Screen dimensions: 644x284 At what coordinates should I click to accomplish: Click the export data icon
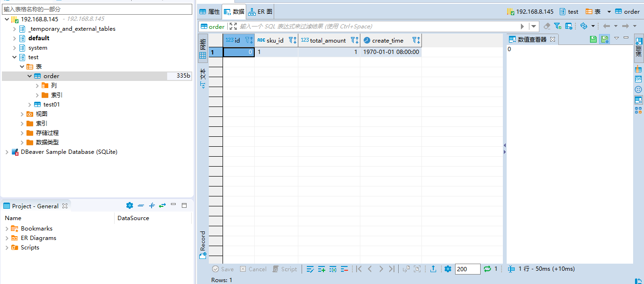coord(433,269)
